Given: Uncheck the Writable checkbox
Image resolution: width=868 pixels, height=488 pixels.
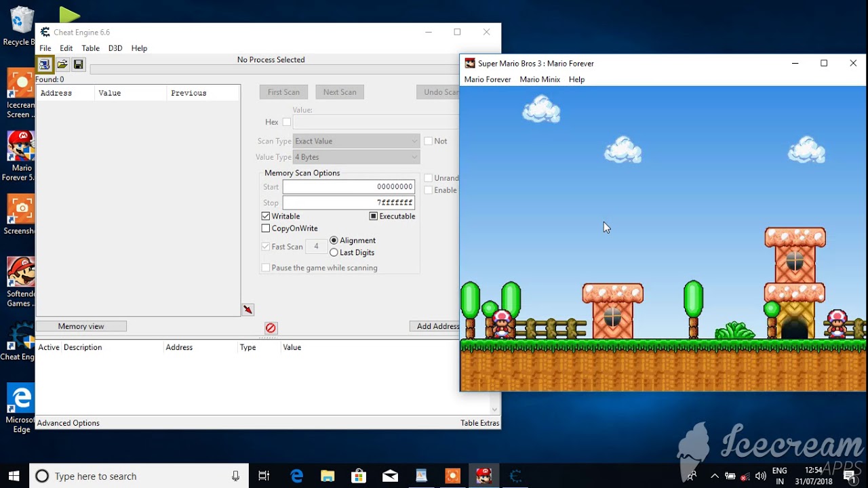Looking at the screenshot, I should pyautogui.click(x=266, y=216).
